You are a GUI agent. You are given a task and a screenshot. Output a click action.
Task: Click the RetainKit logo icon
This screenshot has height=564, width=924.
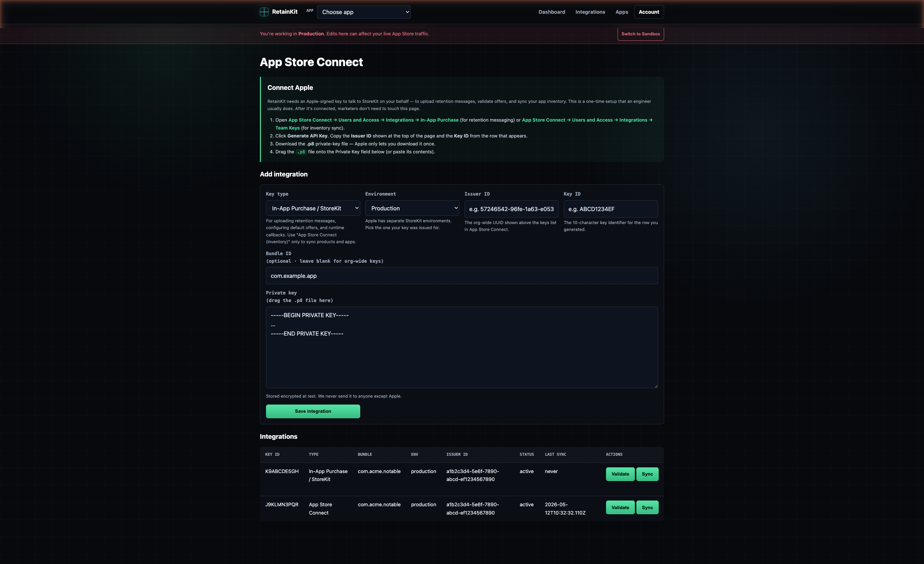point(264,12)
